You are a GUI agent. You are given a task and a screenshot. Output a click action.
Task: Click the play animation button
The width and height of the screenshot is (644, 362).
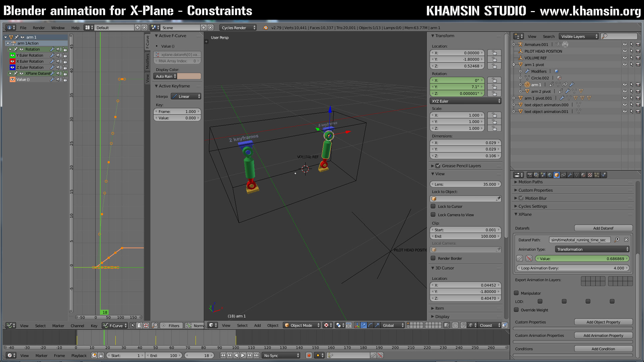243,355
